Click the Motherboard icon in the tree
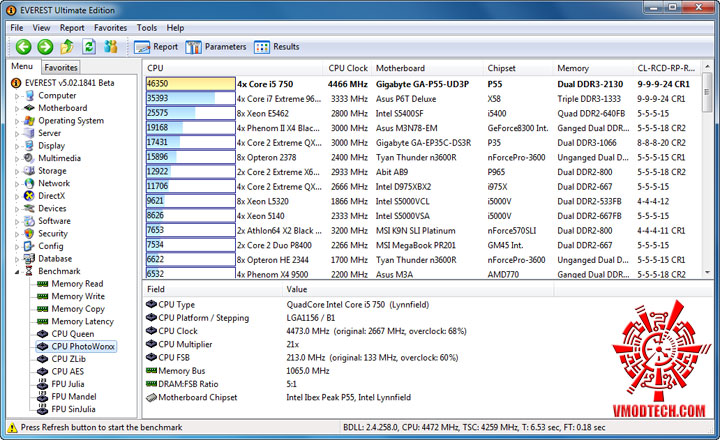 [x=29, y=108]
